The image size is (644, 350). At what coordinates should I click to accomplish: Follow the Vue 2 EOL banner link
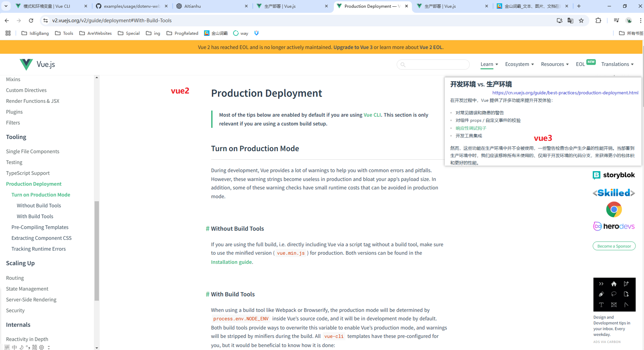tap(431, 47)
